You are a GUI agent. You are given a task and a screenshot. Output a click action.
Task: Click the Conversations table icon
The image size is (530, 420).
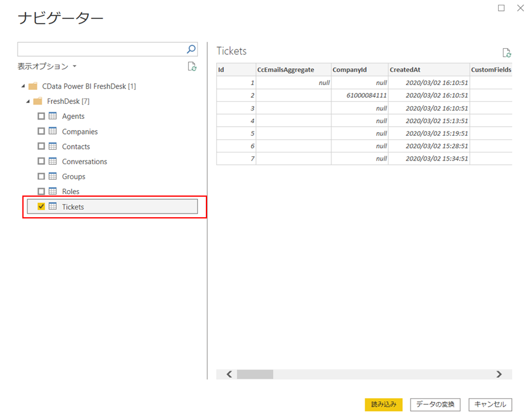click(53, 161)
